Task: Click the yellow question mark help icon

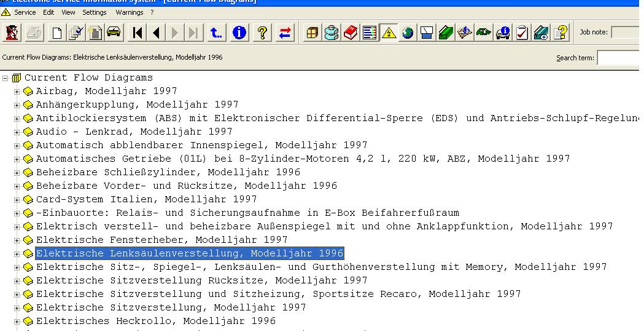Action: [262, 33]
